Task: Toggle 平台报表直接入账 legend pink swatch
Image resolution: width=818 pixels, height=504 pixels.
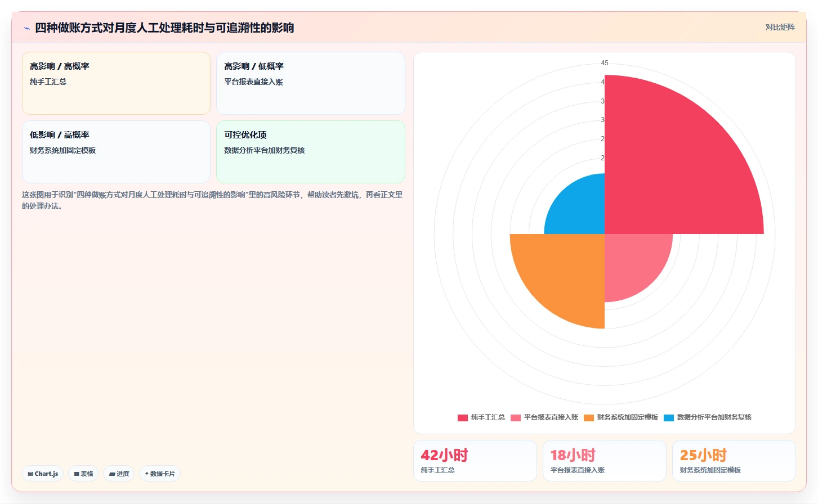Action: coord(516,417)
